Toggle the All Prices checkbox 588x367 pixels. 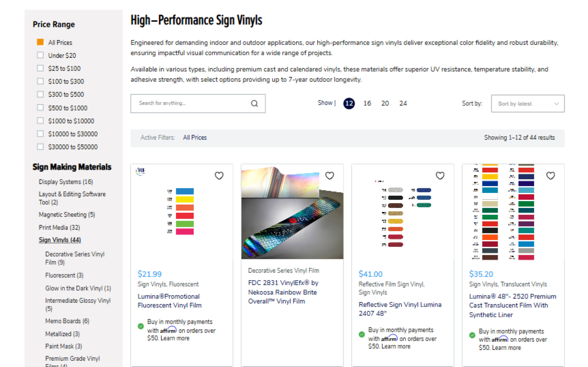[x=40, y=42]
